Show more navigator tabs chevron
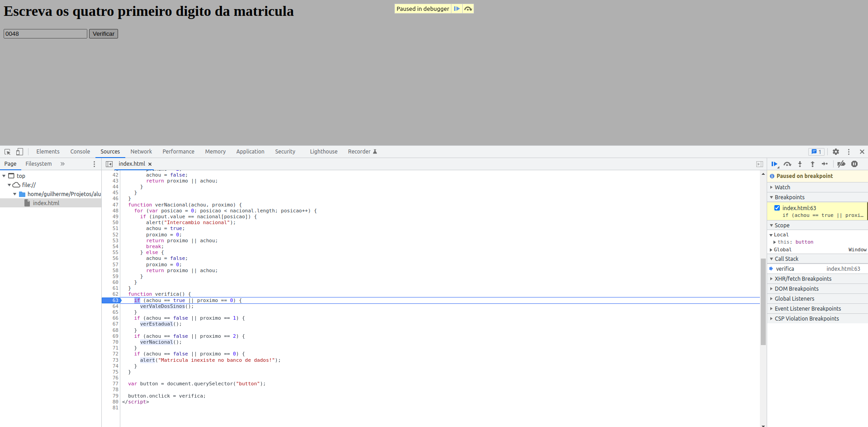868x427 pixels. (x=62, y=164)
